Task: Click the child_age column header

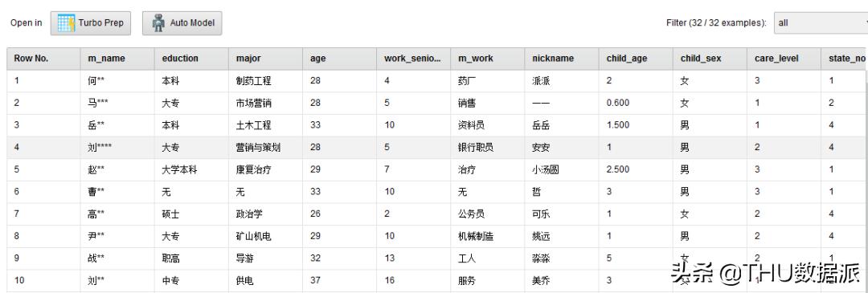Action: [636, 59]
